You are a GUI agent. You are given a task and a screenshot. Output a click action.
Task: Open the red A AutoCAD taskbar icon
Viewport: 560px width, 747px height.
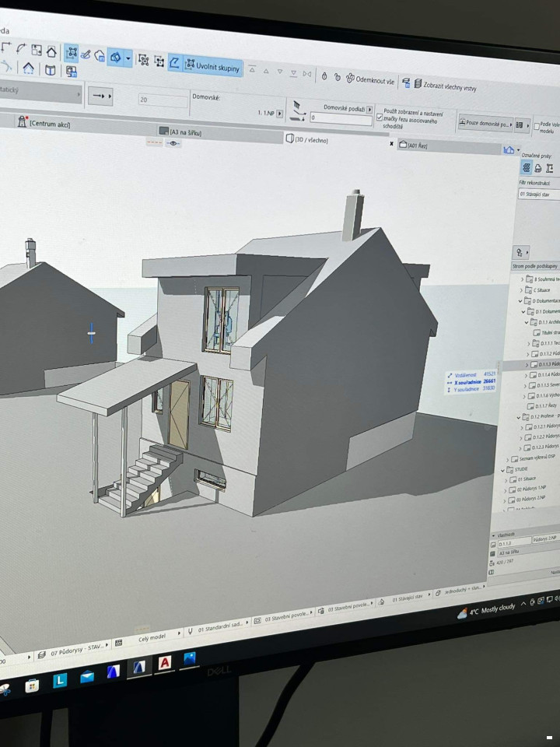164,663
